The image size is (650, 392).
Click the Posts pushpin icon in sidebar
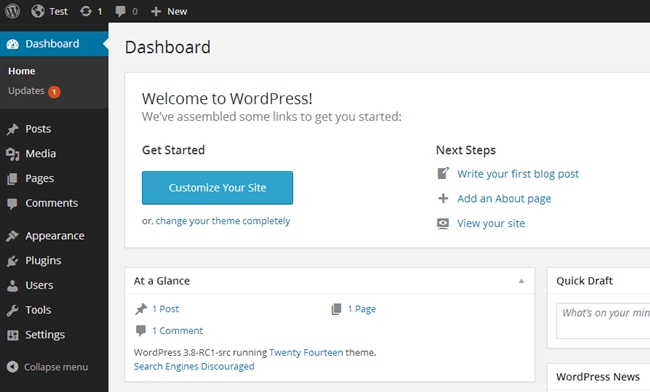[12, 129]
